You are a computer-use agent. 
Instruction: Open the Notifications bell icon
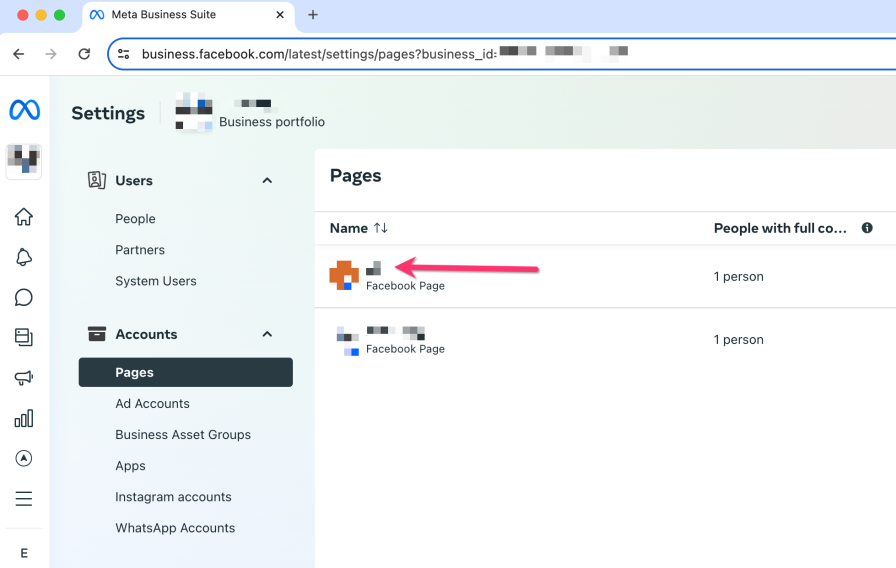click(24, 258)
